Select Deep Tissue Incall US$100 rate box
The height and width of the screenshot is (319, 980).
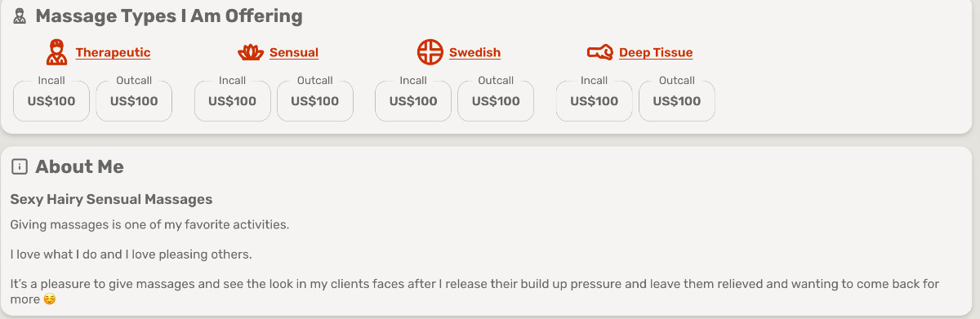click(x=595, y=101)
